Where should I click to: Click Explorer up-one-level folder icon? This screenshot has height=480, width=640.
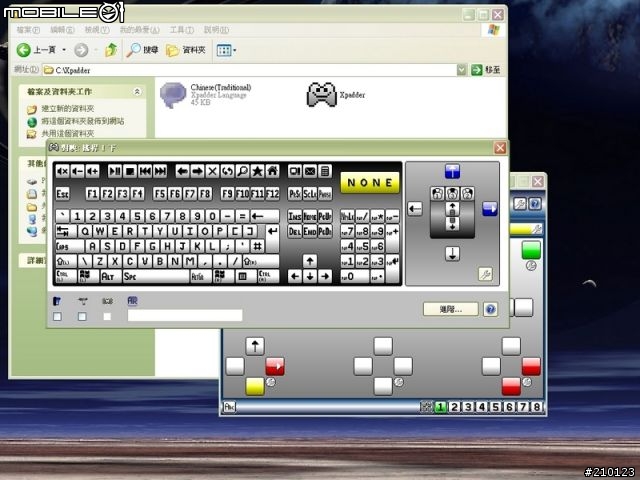pos(111,50)
